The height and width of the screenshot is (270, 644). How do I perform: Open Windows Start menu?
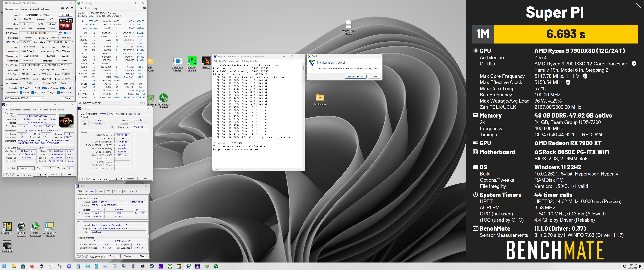pos(4,266)
